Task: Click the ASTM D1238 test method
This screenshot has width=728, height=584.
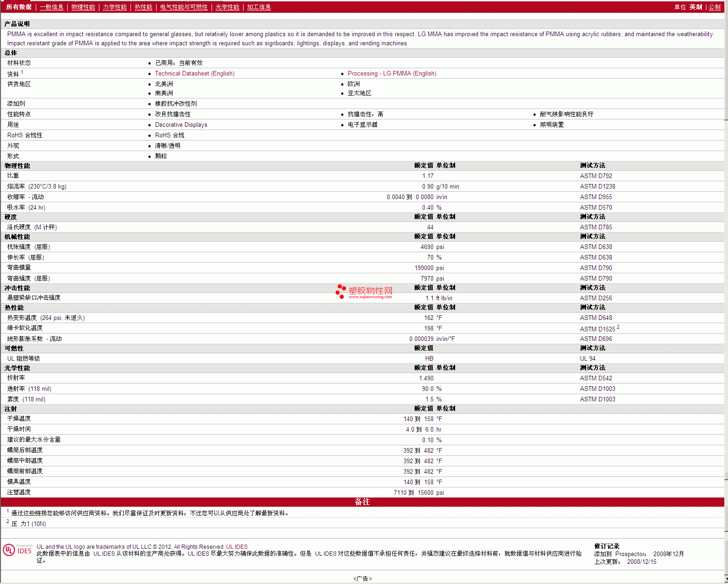Action: (x=598, y=187)
